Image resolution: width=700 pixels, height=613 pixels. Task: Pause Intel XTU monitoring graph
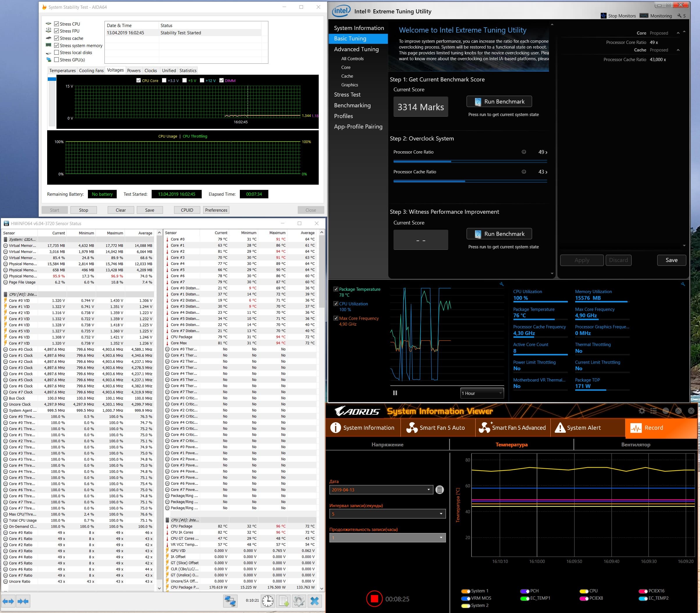(x=395, y=393)
